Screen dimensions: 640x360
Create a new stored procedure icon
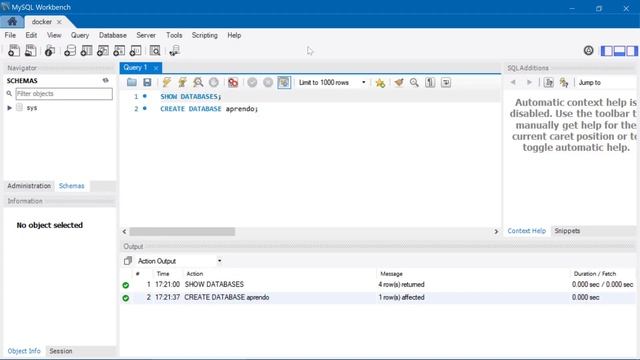pos(119,51)
